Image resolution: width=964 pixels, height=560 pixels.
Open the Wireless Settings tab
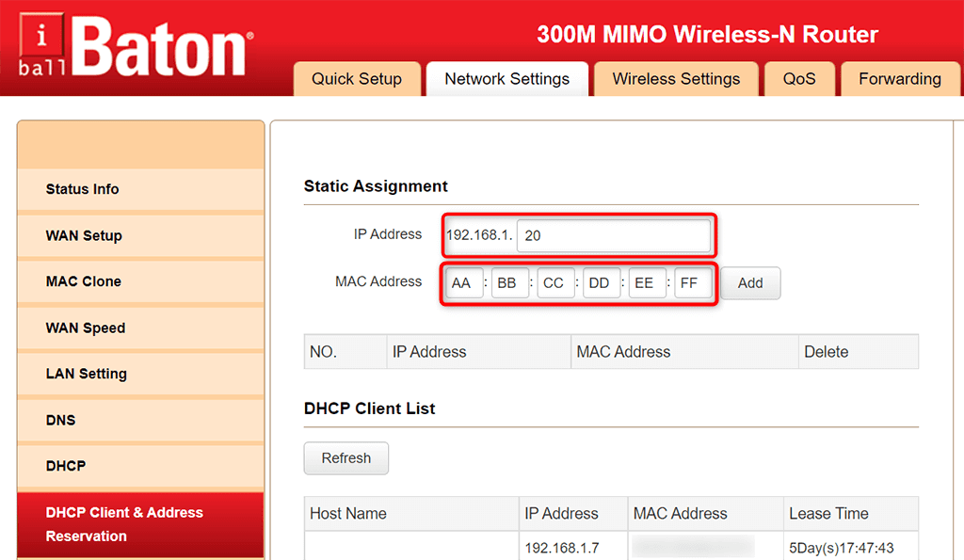(676, 79)
